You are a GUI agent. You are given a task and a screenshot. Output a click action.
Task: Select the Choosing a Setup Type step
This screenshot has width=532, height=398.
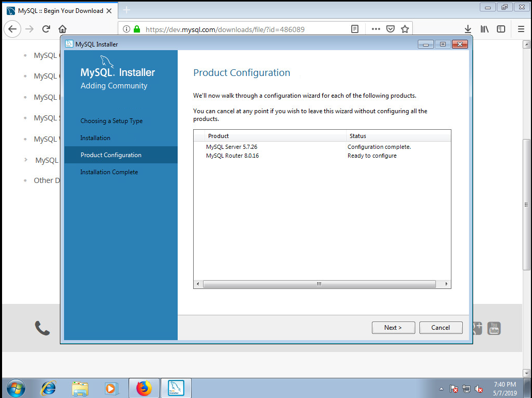pyautogui.click(x=111, y=121)
